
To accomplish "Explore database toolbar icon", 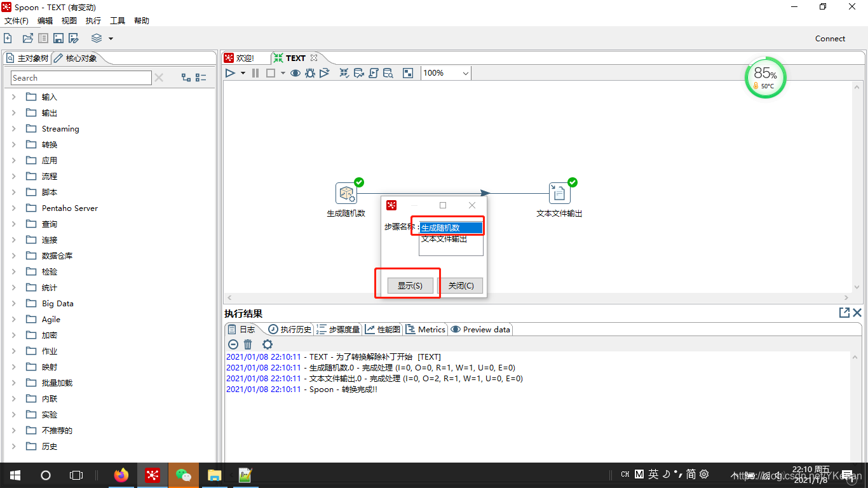I will pyautogui.click(x=388, y=73).
